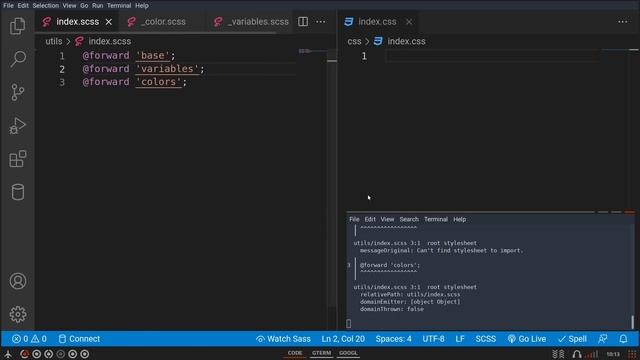This screenshot has height=360, width=640.
Task: Toggle the Spell checker
Action: [x=573, y=339]
